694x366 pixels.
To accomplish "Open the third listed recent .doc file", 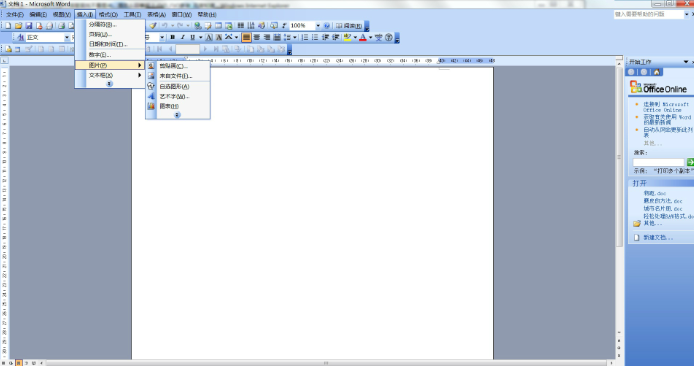I will pyautogui.click(x=663, y=208).
